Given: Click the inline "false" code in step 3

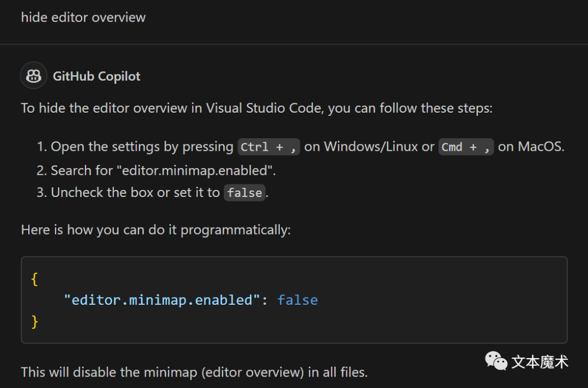Looking at the screenshot, I should [x=244, y=193].
